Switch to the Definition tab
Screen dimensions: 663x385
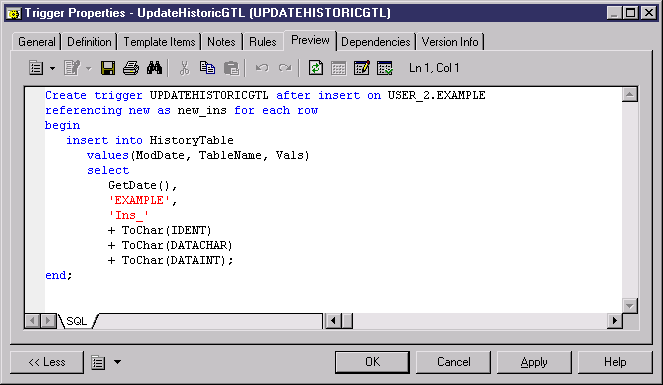pos(89,42)
